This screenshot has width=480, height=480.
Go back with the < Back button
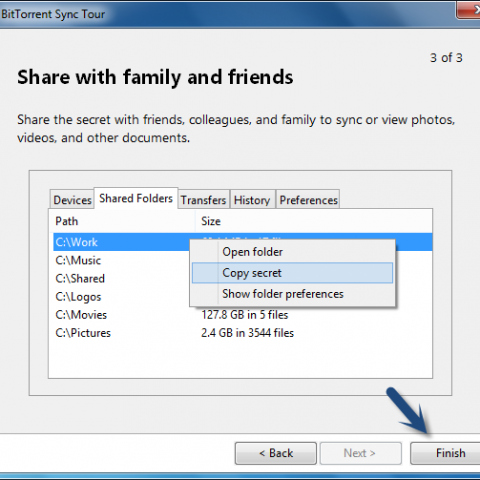tap(276, 453)
